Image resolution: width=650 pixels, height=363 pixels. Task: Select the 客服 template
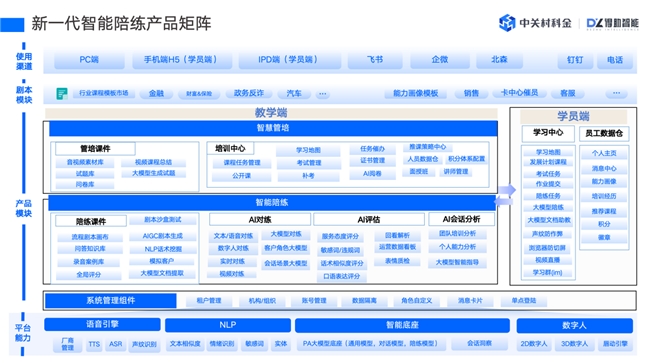pos(568,93)
